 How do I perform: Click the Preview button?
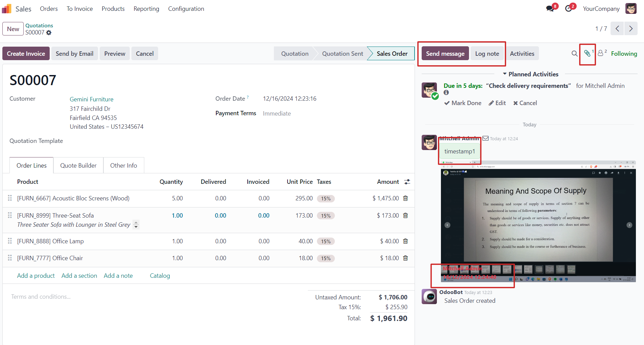coord(115,53)
